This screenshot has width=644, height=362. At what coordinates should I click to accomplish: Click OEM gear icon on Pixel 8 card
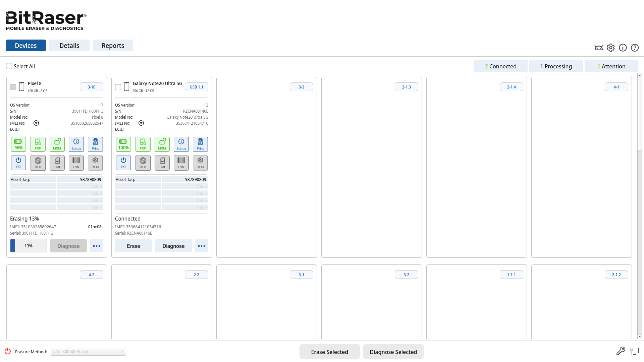(x=95, y=163)
